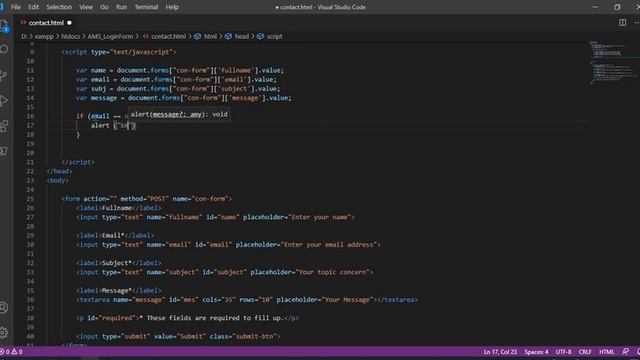
Task: Click the Email* label line
Action: (x=115, y=236)
